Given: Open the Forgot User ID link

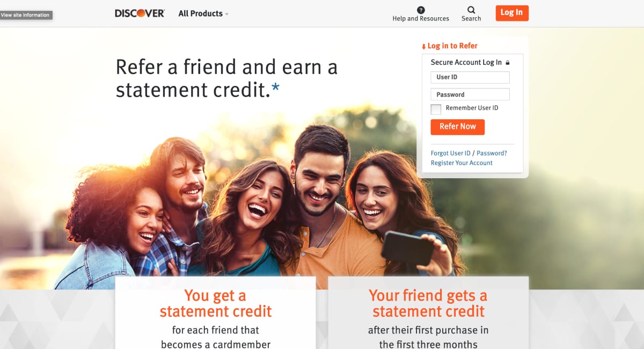Looking at the screenshot, I should (x=451, y=153).
